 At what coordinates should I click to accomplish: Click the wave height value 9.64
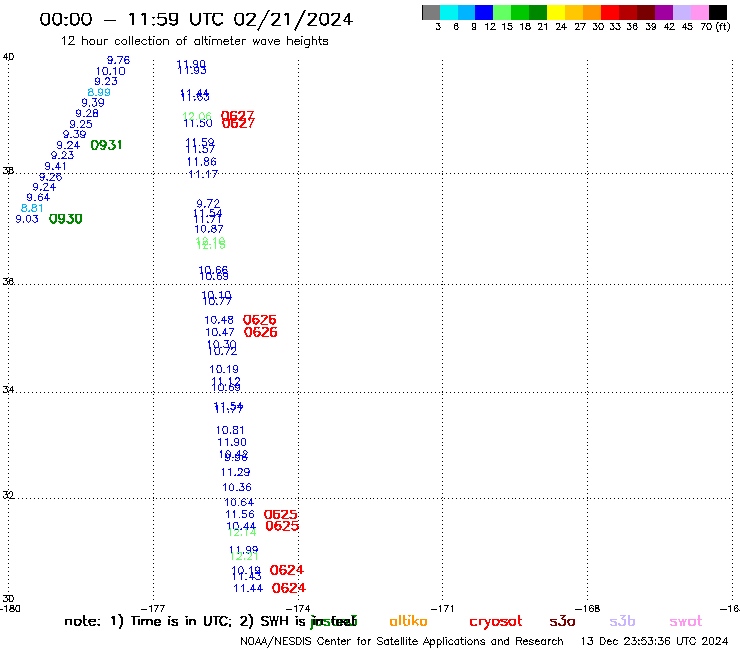point(38,197)
